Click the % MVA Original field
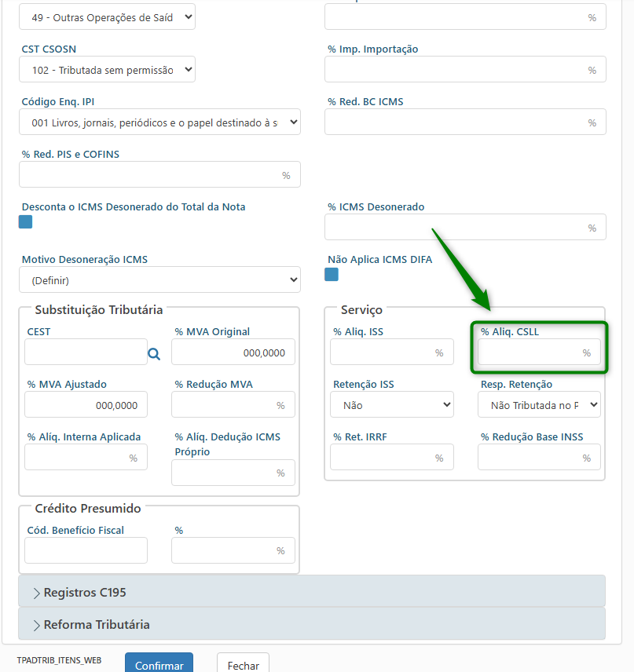Screen dimensions: 634x672 233,353
